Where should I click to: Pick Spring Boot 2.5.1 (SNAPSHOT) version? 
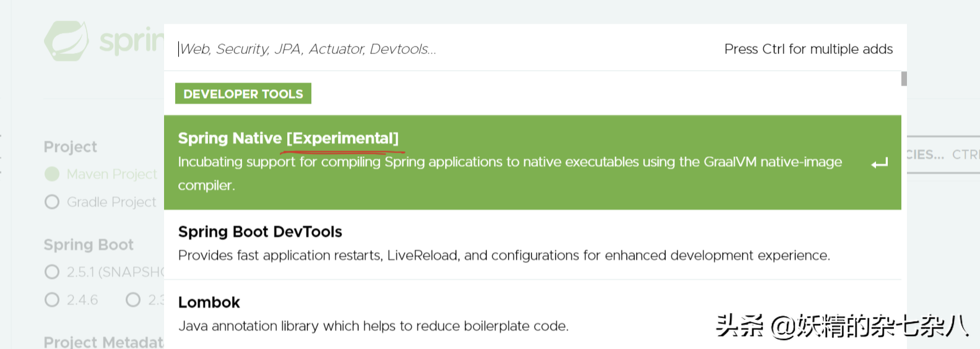coord(52,272)
